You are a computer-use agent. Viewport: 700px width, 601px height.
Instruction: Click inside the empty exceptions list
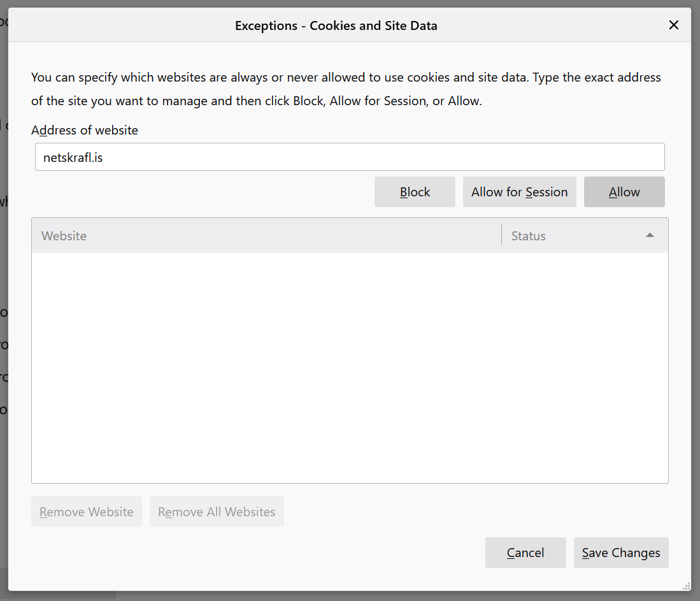(349, 366)
